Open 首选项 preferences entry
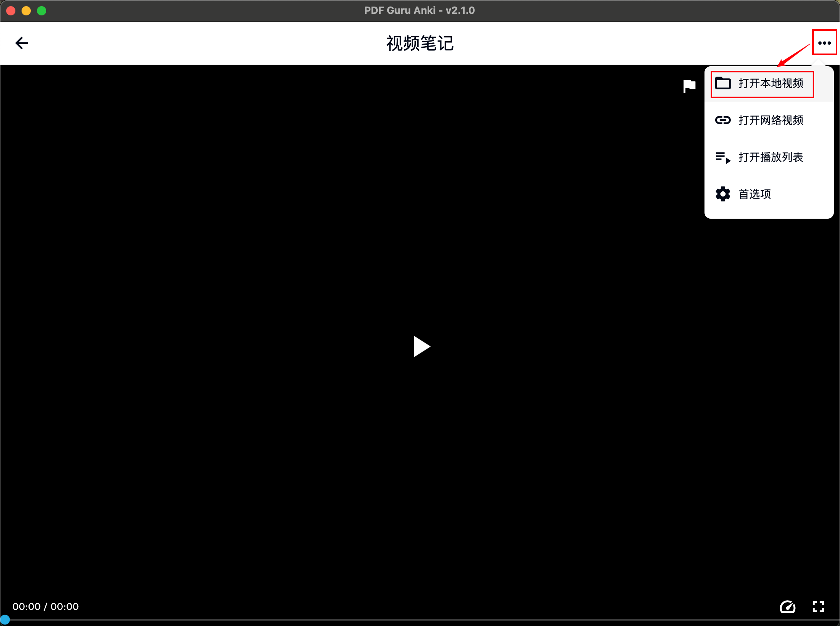The width and height of the screenshot is (840, 626). 769,194
